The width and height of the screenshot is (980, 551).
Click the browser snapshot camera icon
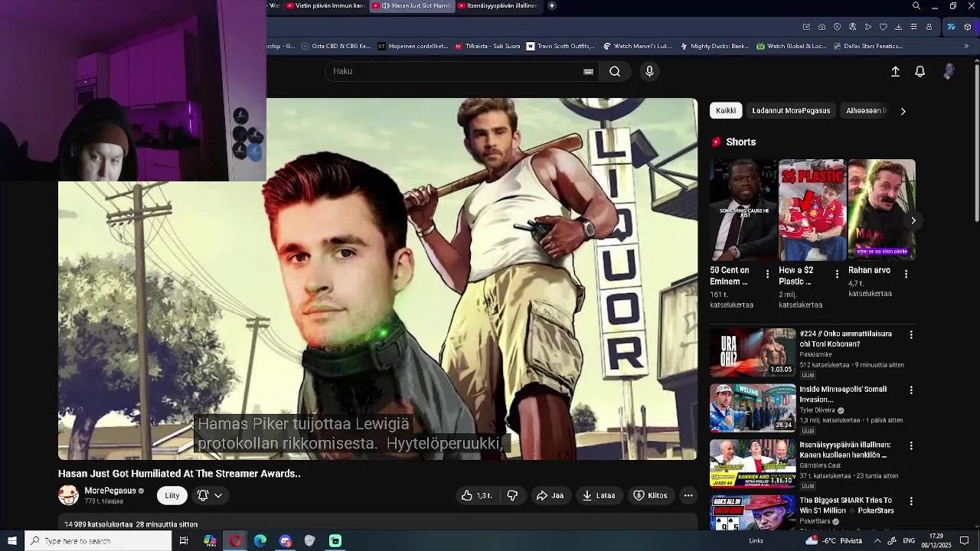(822, 27)
